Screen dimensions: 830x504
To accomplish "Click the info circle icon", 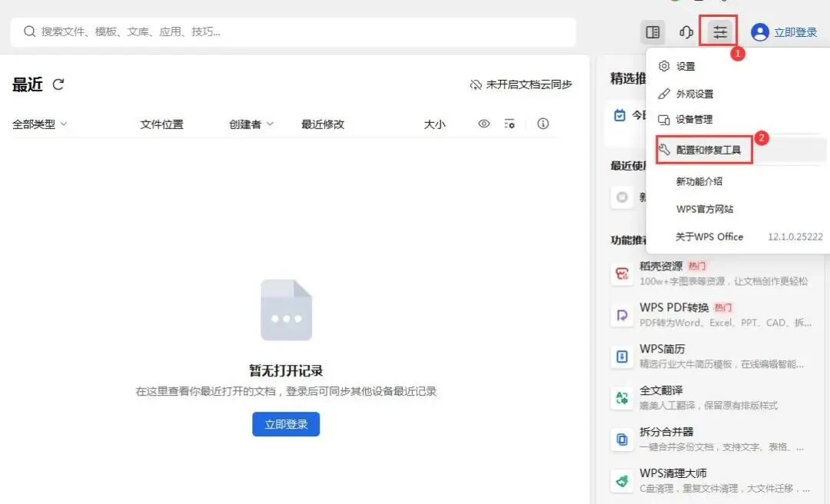I will pyautogui.click(x=543, y=124).
